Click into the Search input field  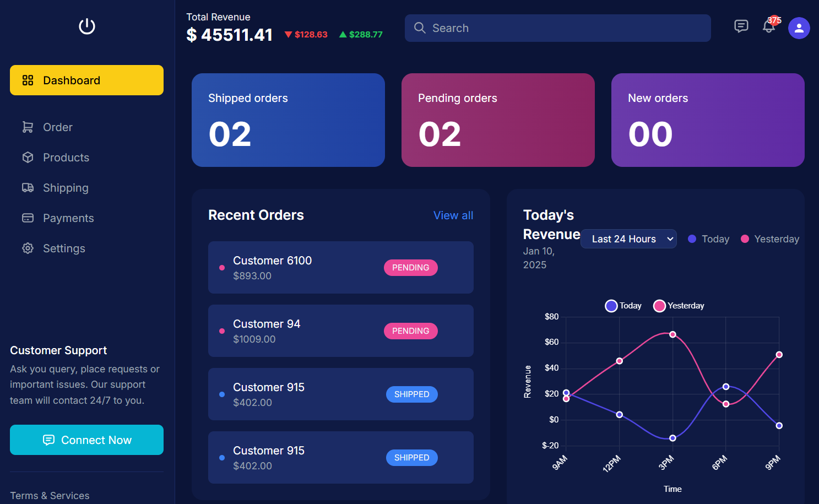[557, 28]
